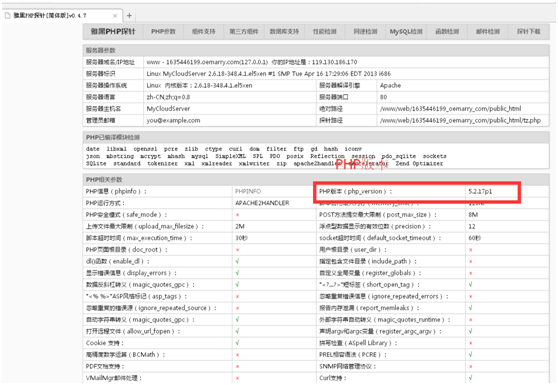
Task: Open the 探针下载 navigation item
Action: coord(529,32)
